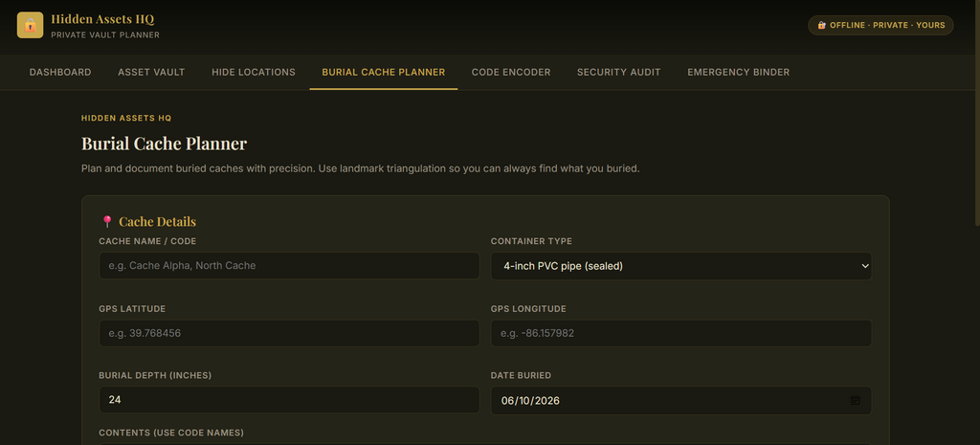
Task: Select the Burial Depth inches field
Action: 289,399
